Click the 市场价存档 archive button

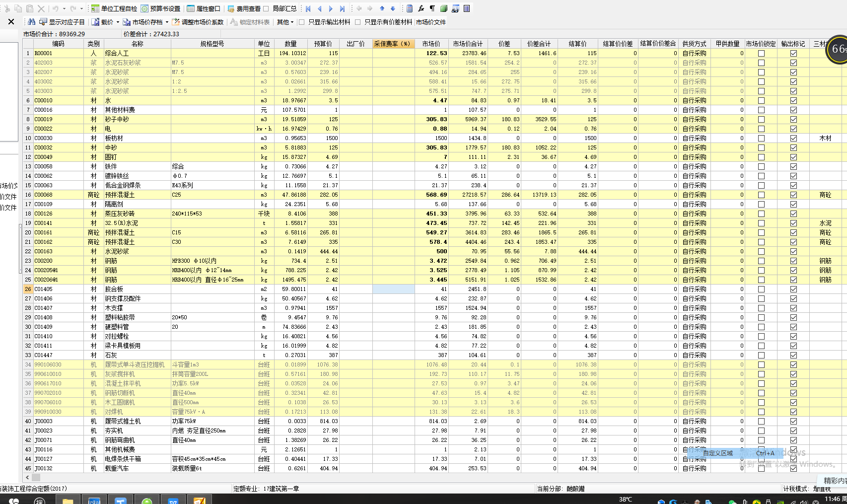pyautogui.click(x=143, y=22)
